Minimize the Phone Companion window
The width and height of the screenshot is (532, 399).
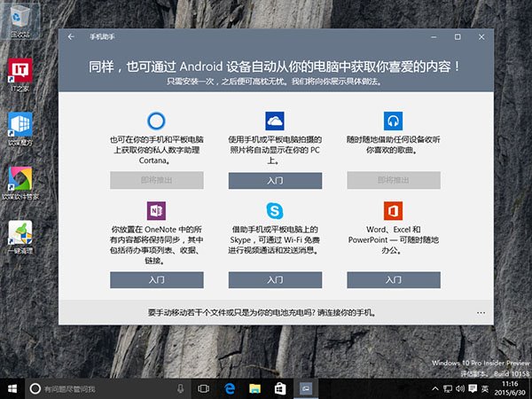[434, 36]
